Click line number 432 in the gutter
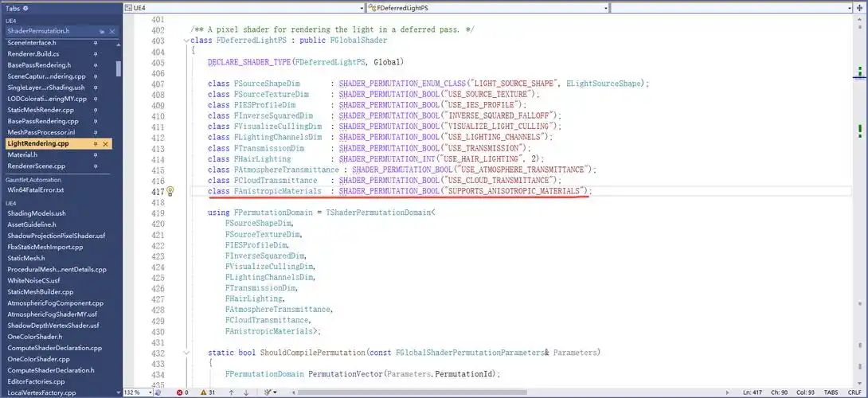 click(x=157, y=353)
